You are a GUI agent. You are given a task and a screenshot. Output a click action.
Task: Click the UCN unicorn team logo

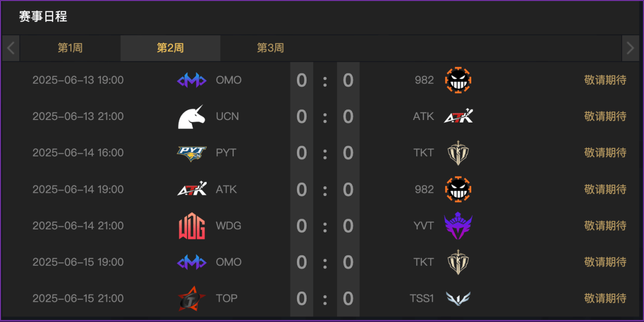point(191,117)
